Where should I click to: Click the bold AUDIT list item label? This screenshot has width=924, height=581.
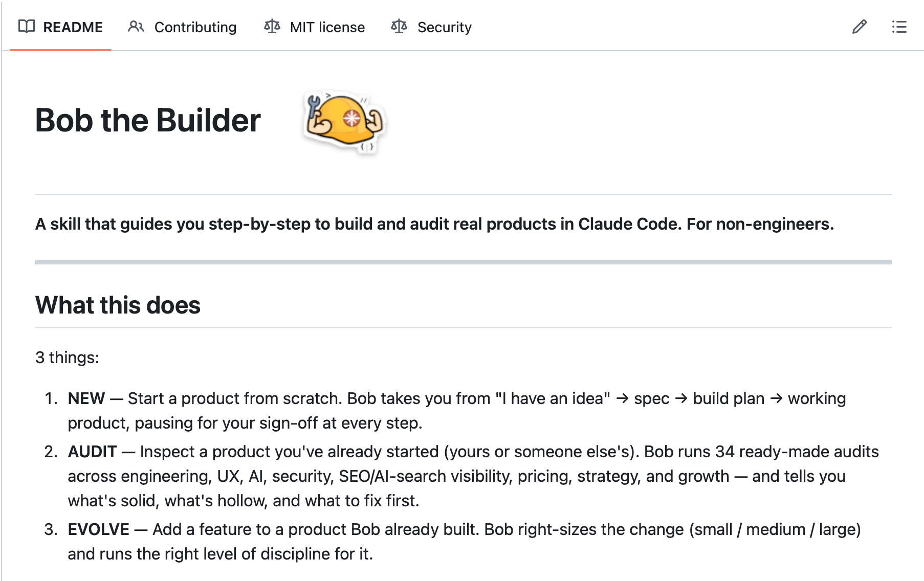click(93, 452)
